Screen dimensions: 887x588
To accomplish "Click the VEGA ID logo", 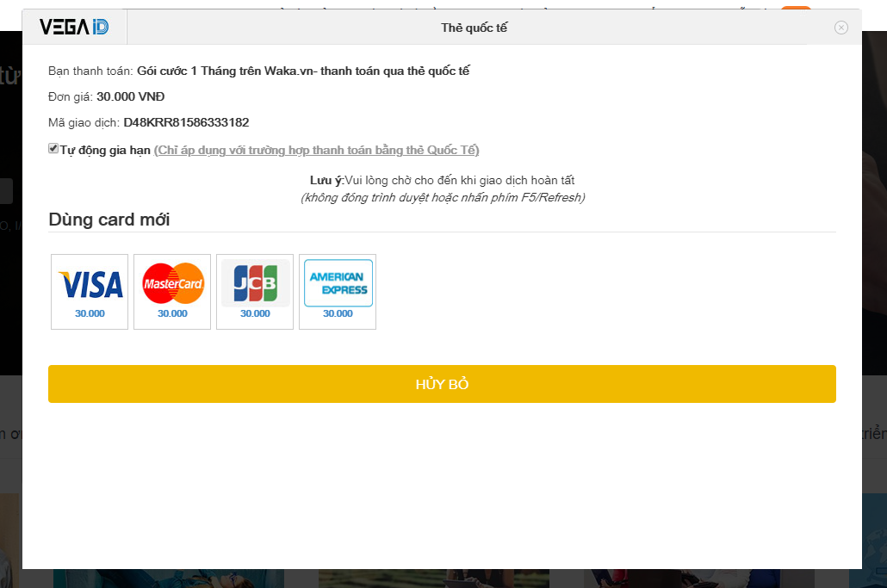I will pos(74,27).
